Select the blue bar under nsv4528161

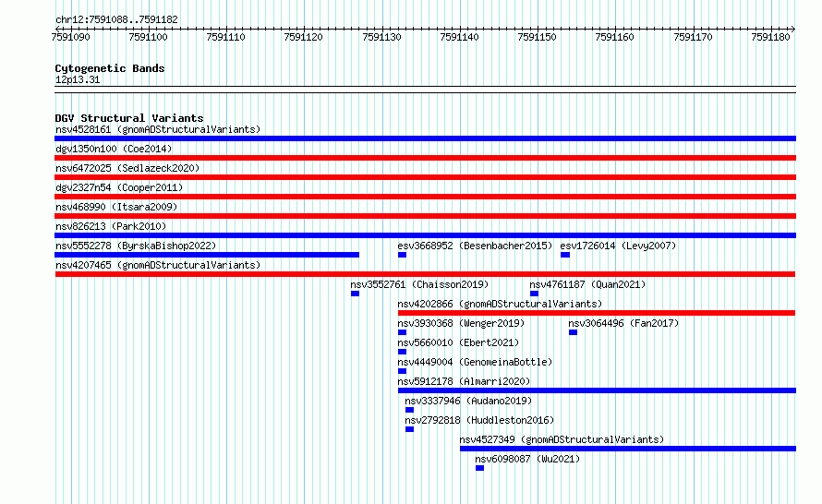pos(425,138)
